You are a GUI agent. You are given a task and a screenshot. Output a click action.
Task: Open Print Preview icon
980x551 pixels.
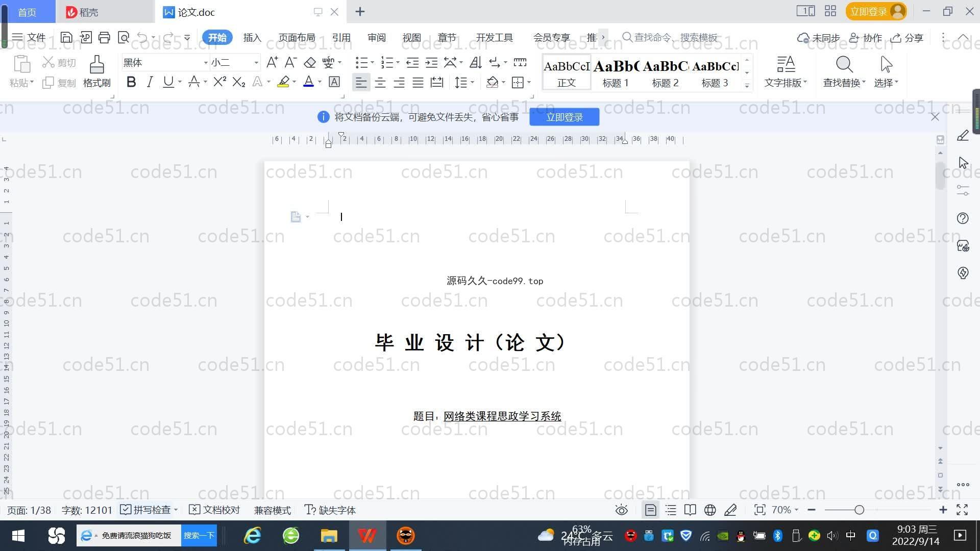point(123,37)
